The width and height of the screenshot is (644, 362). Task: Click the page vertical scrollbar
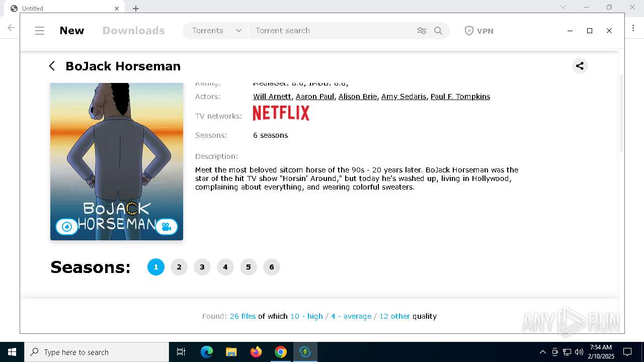click(621, 113)
